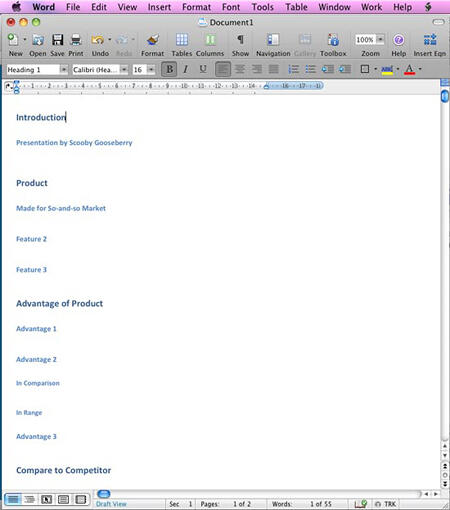Expand the Borders dropdown arrow
The image size is (450, 510).
coord(375,69)
